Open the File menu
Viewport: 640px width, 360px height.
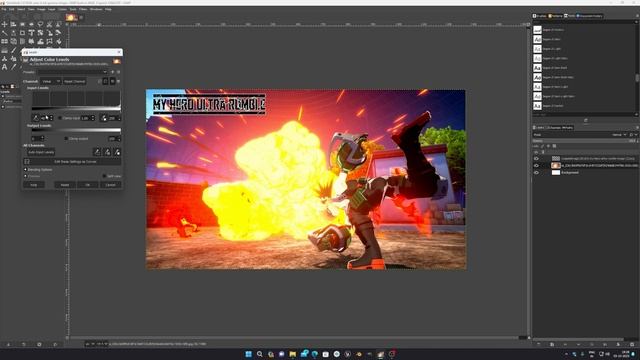(x=4, y=9)
